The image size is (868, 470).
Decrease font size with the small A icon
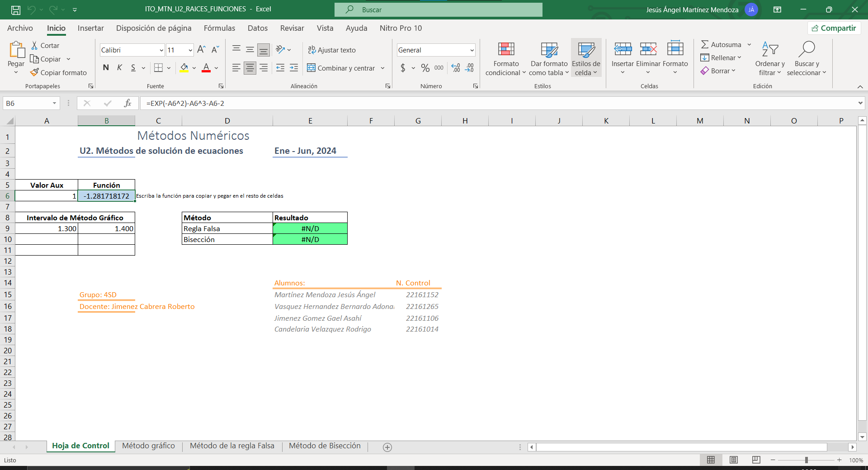pyautogui.click(x=215, y=50)
